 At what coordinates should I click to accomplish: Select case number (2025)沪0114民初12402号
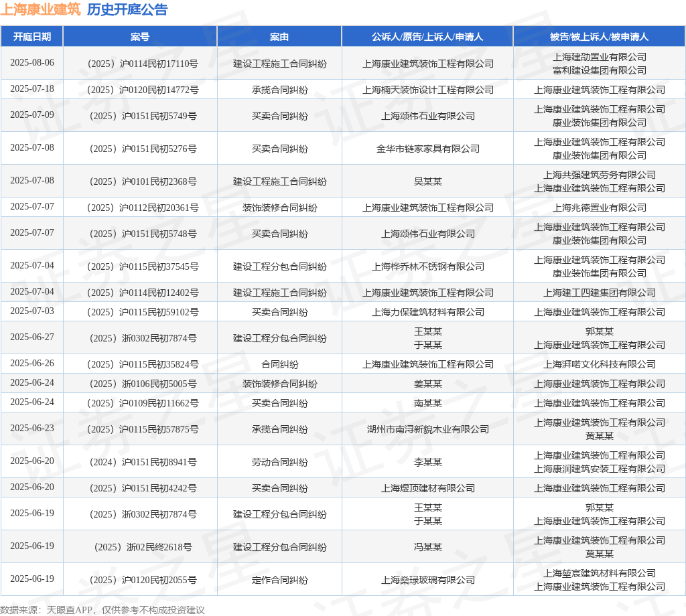[x=143, y=293]
